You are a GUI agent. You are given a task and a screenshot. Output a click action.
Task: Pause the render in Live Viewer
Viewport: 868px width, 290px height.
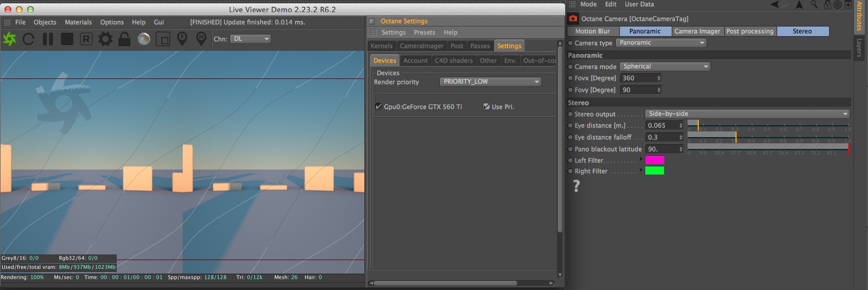[48, 39]
